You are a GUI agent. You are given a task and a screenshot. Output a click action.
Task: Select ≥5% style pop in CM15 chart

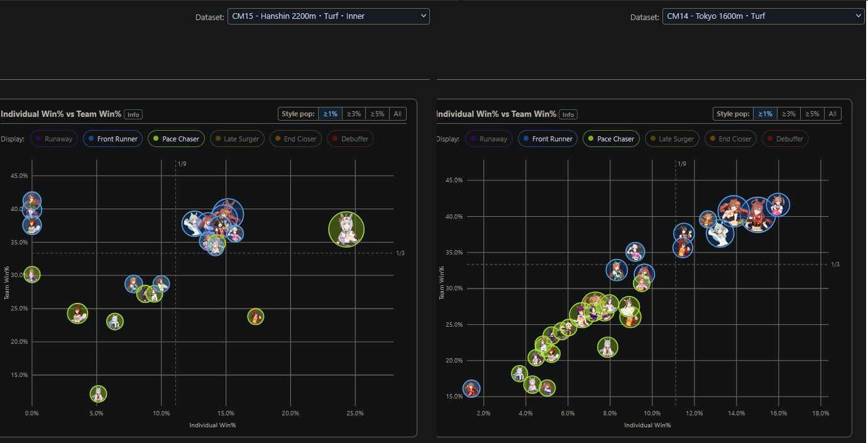(377, 114)
